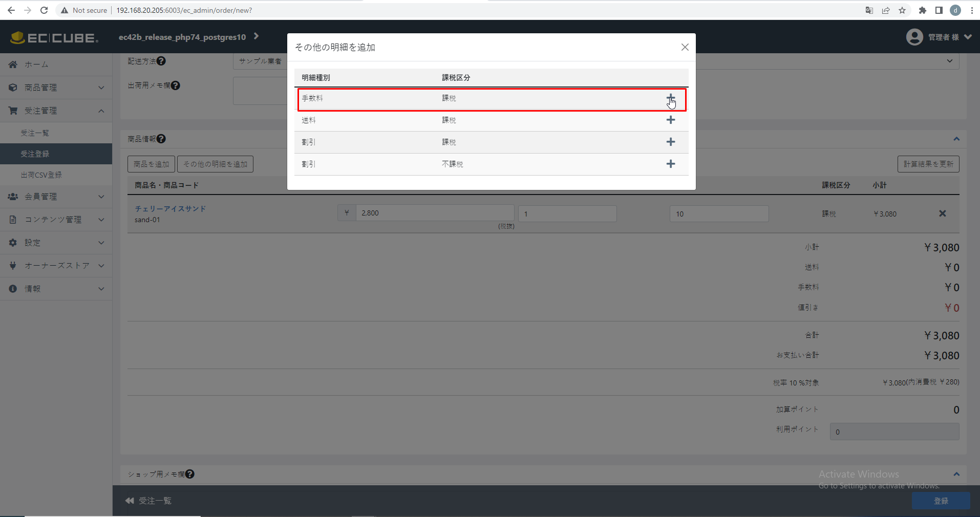Reload the browser page
This screenshot has width=980, height=517.
pos(44,10)
